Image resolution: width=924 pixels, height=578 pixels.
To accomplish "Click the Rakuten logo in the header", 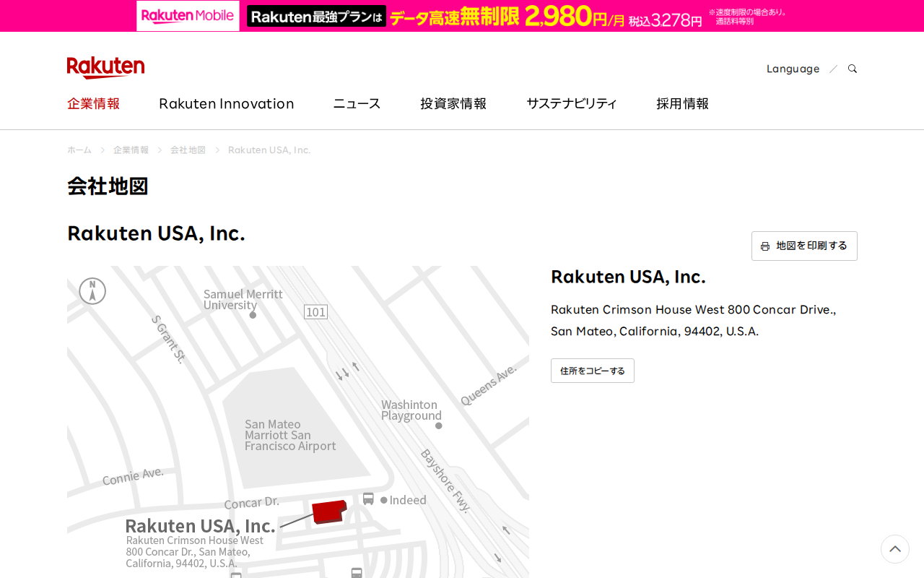I will (105, 67).
